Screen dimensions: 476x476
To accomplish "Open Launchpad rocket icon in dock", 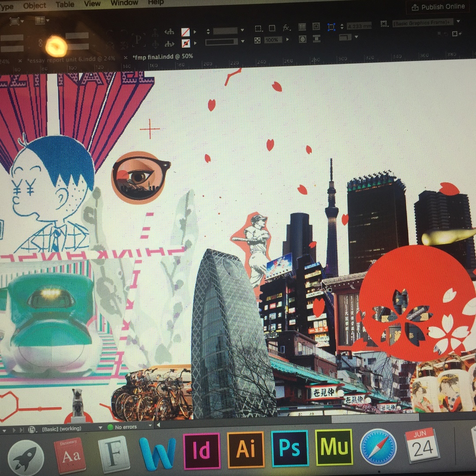I will 26,458.
